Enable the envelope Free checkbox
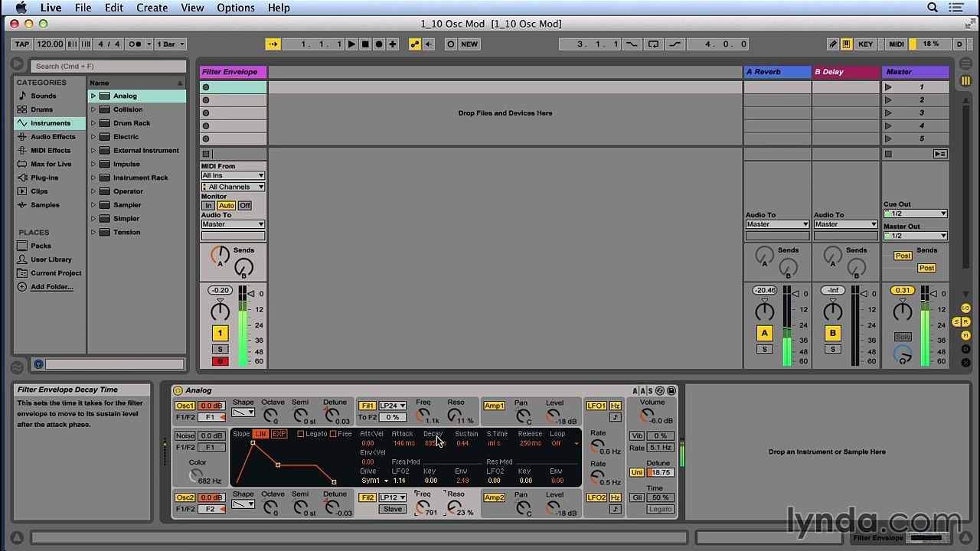 pos(334,434)
